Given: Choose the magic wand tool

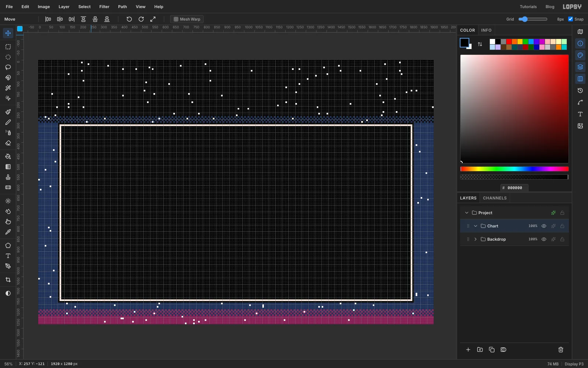Looking at the screenshot, I should 8,88.
